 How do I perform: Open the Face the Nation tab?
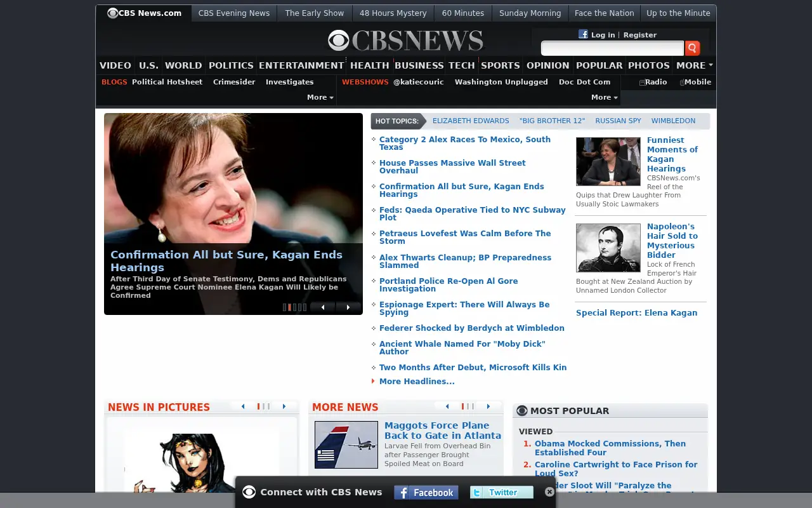click(605, 13)
